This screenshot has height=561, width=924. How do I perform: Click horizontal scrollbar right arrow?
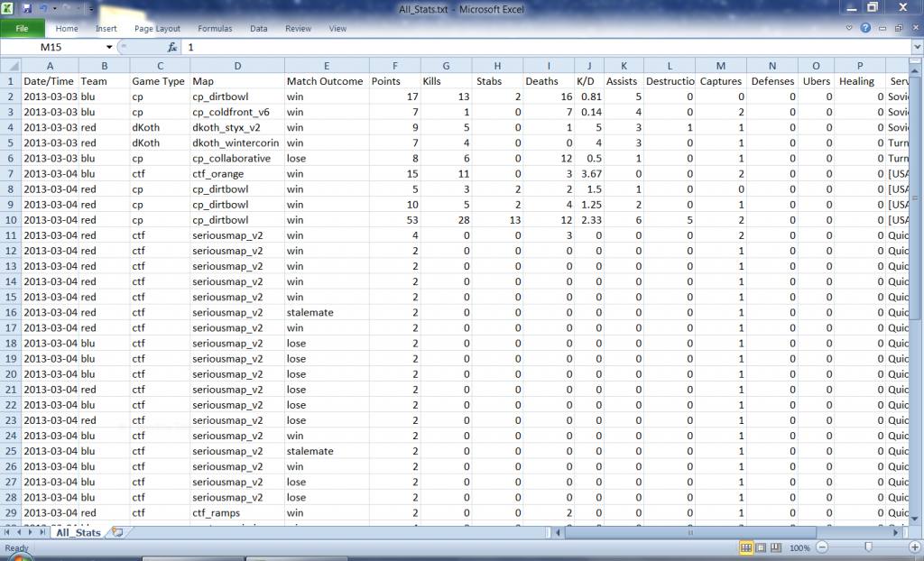click(896, 532)
